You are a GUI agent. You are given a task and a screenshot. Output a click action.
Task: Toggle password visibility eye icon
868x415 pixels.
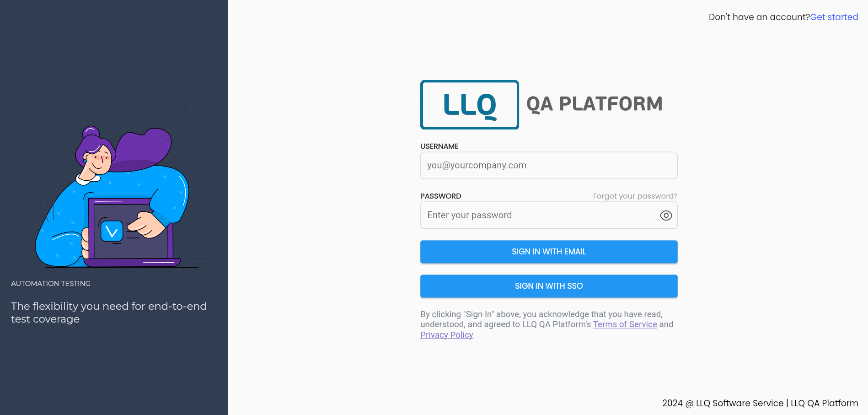click(x=666, y=216)
